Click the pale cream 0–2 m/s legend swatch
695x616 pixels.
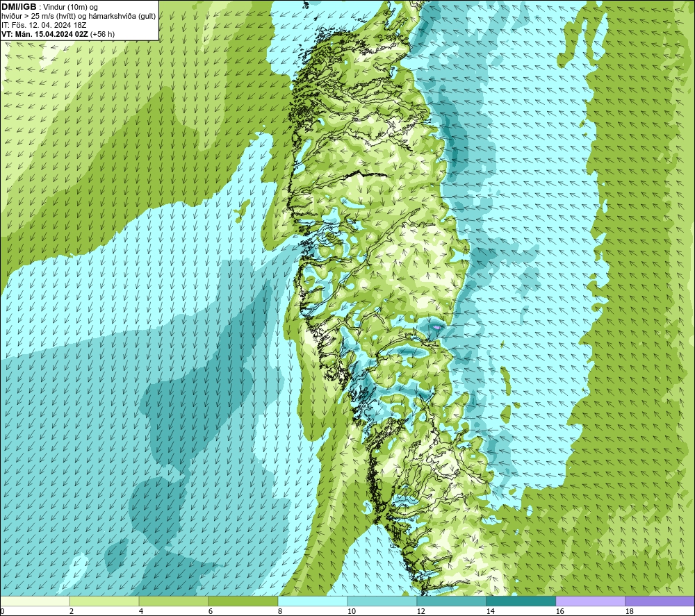coord(35,601)
